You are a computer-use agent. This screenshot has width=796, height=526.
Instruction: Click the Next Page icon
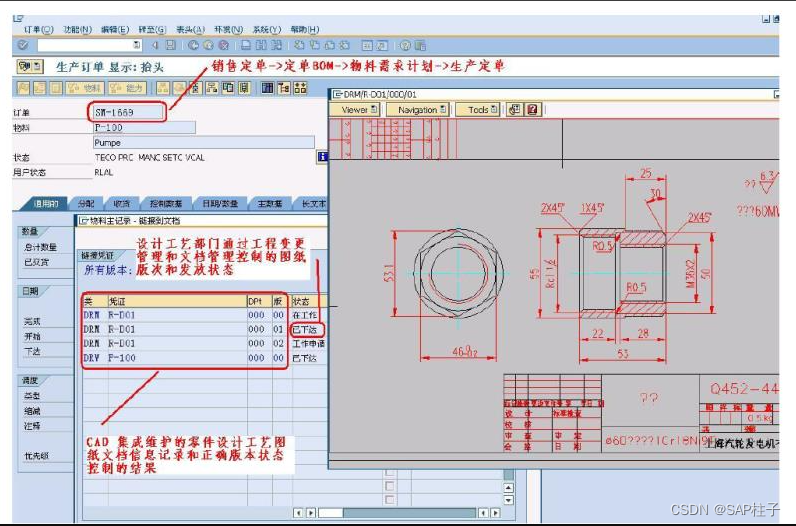point(329,45)
